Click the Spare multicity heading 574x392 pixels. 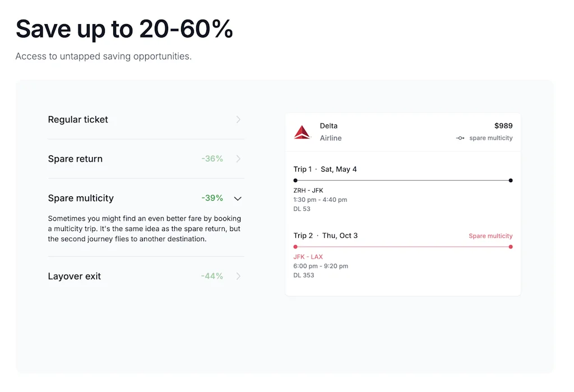click(81, 198)
